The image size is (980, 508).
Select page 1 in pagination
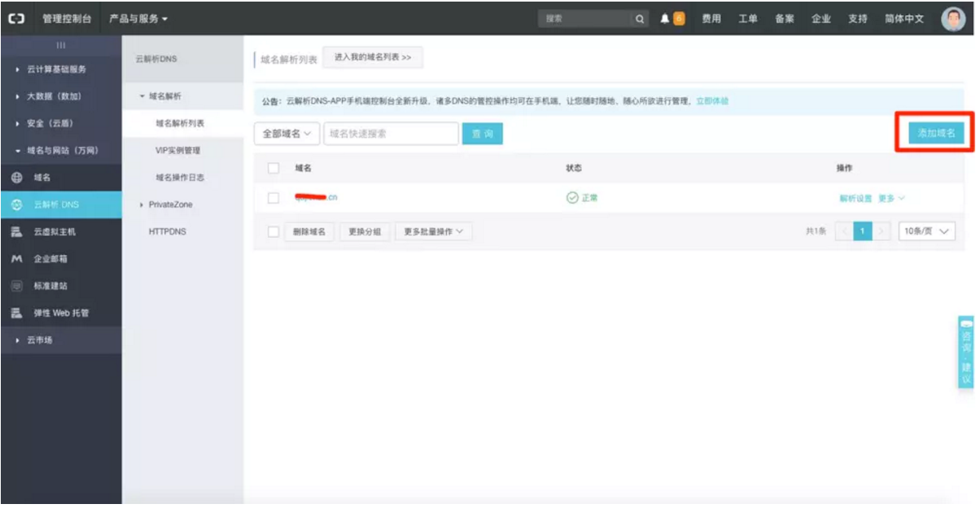[x=862, y=231]
